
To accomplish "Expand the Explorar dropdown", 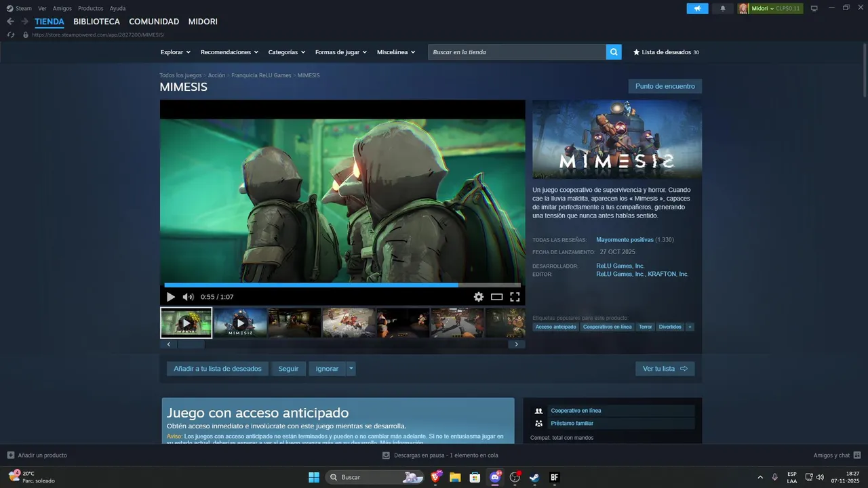I will pyautogui.click(x=175, y=52).
